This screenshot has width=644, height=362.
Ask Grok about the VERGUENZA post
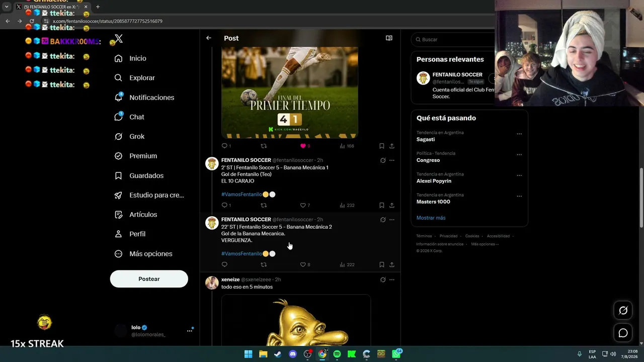point(383,220)
